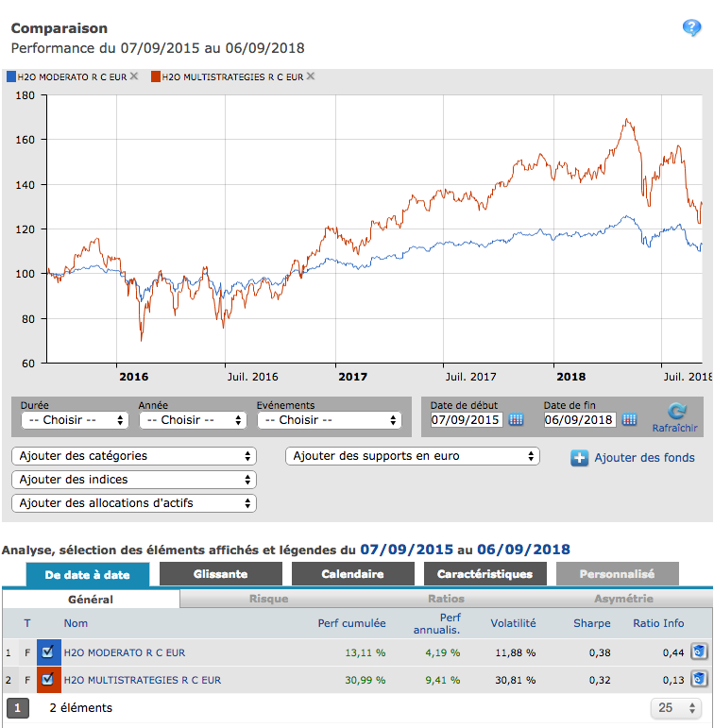
Task: Uncheck the H2O MULTISTRATEGIES R C EUR checkbox
Action: pos(48,679)
